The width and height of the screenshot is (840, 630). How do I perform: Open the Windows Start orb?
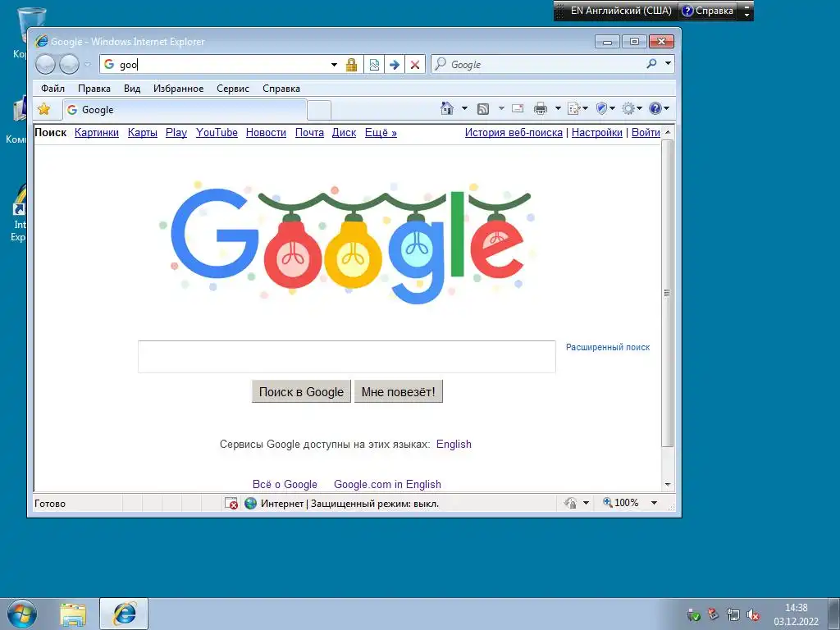22,614
